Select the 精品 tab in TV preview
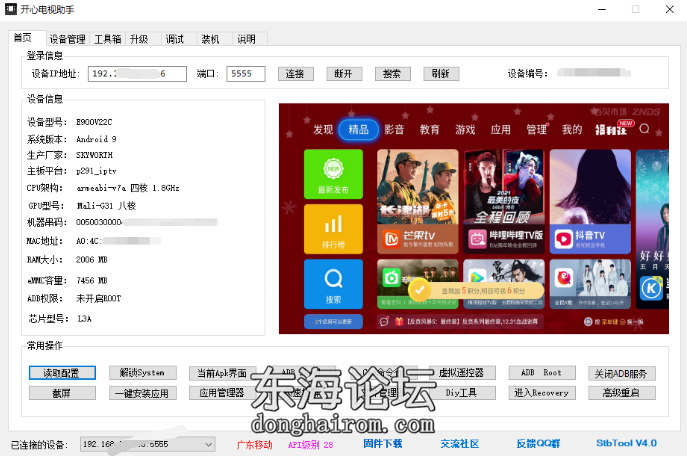This screenshot has height=456, width=687. coord(358,129)
